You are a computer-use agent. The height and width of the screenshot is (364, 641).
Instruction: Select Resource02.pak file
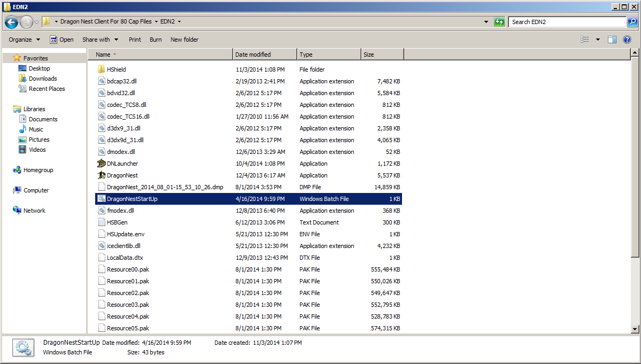point(128,293)
